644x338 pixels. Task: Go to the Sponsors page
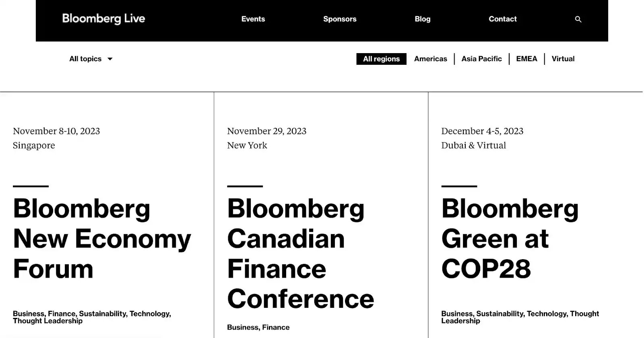[340, 19]
